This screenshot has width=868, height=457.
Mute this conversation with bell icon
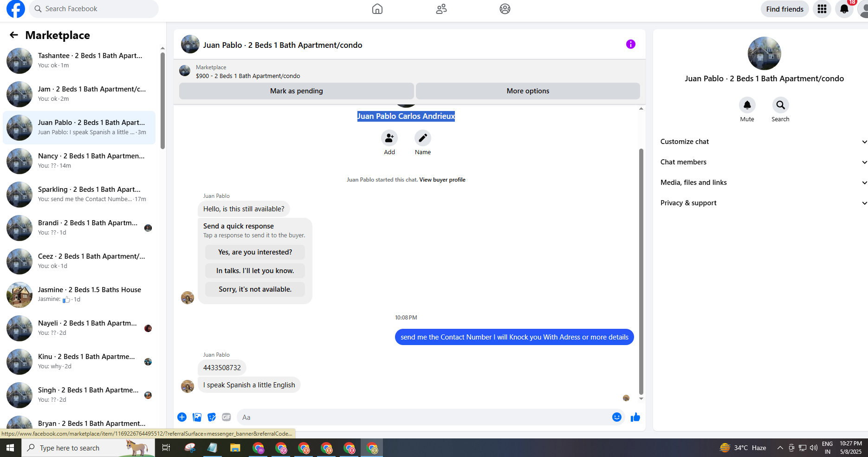point(747,105)
